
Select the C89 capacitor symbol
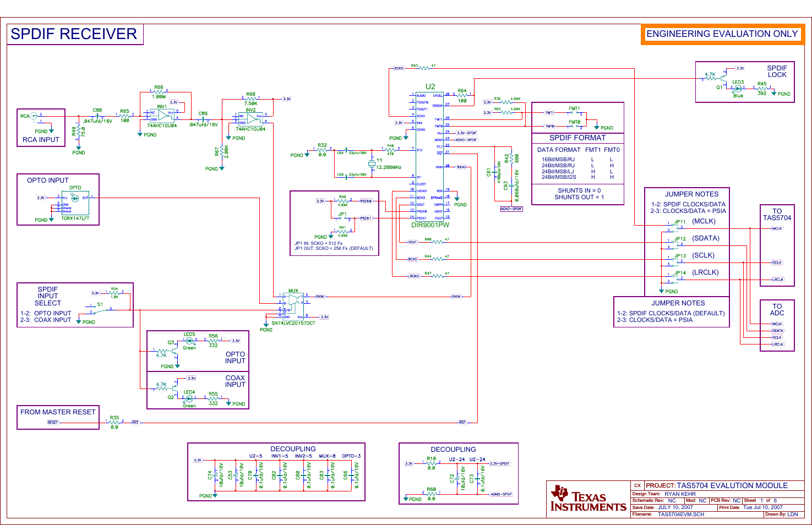click(203, 119)
